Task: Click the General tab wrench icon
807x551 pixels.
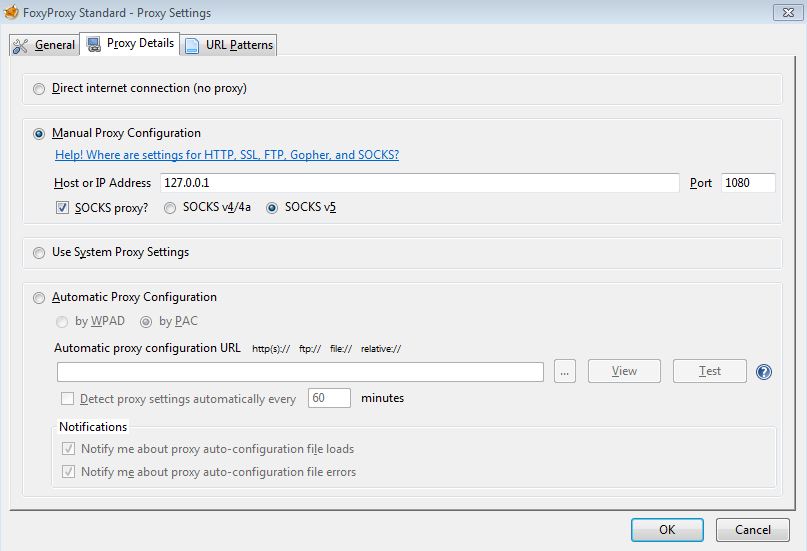Action: click(21, 45)
